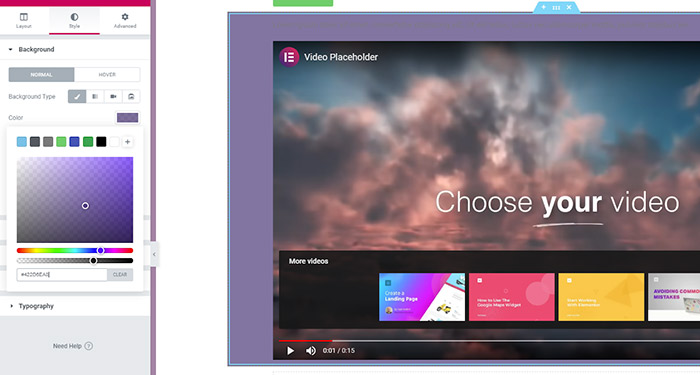Click the CLEAR button next to the hex field
Screen dimensions: 700x375
120,275
